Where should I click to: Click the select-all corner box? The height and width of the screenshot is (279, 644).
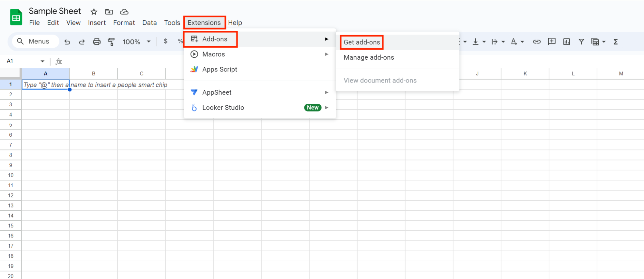pos(11,73)
